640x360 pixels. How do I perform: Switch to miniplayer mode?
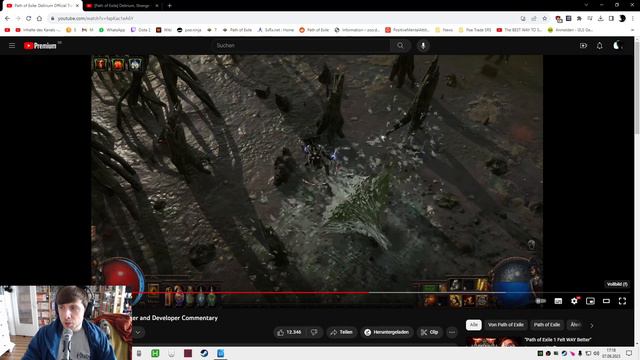[590, 301]
